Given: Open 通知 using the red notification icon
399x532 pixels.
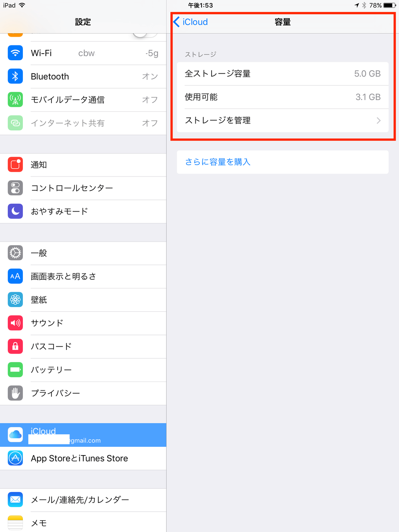Looking at the screenshot, I should [15, 165].
